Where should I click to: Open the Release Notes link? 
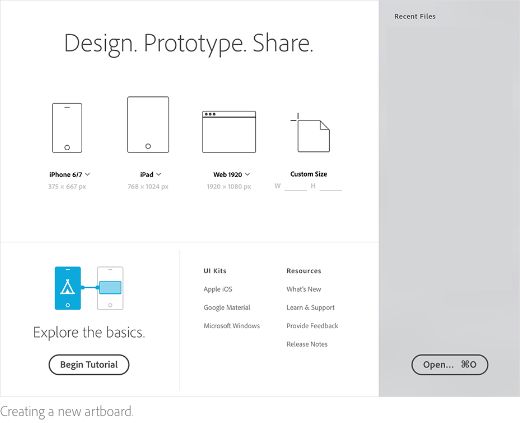pyautogui.click(x=307, y=344)
